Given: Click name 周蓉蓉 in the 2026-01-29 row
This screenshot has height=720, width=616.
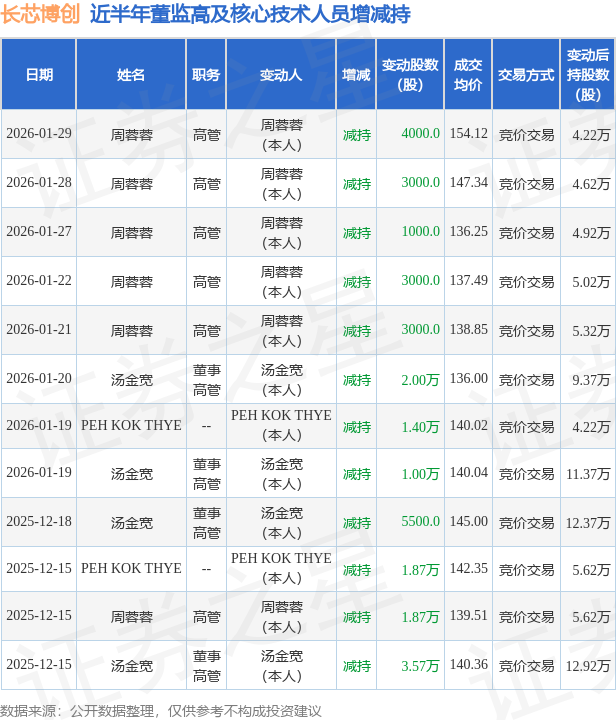Looking at the screenshot, I should (x=131, y=135).
